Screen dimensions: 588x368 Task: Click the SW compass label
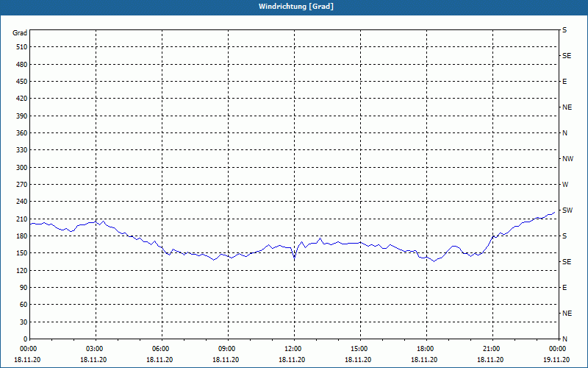coord(567,210)
